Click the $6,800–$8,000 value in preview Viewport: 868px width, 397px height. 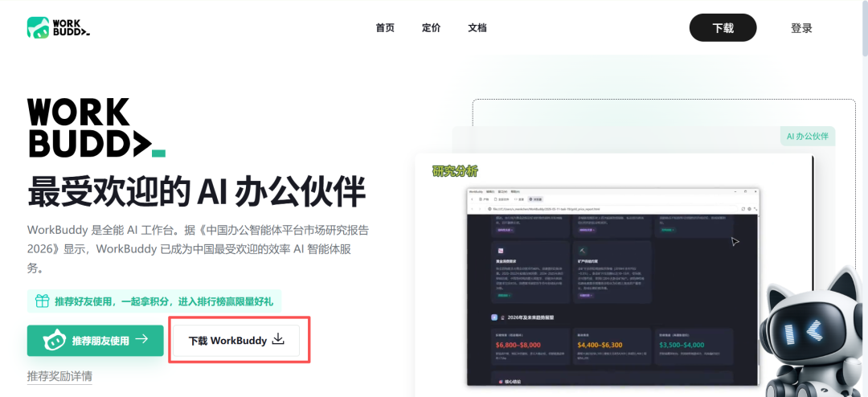(x=518, y=345)
